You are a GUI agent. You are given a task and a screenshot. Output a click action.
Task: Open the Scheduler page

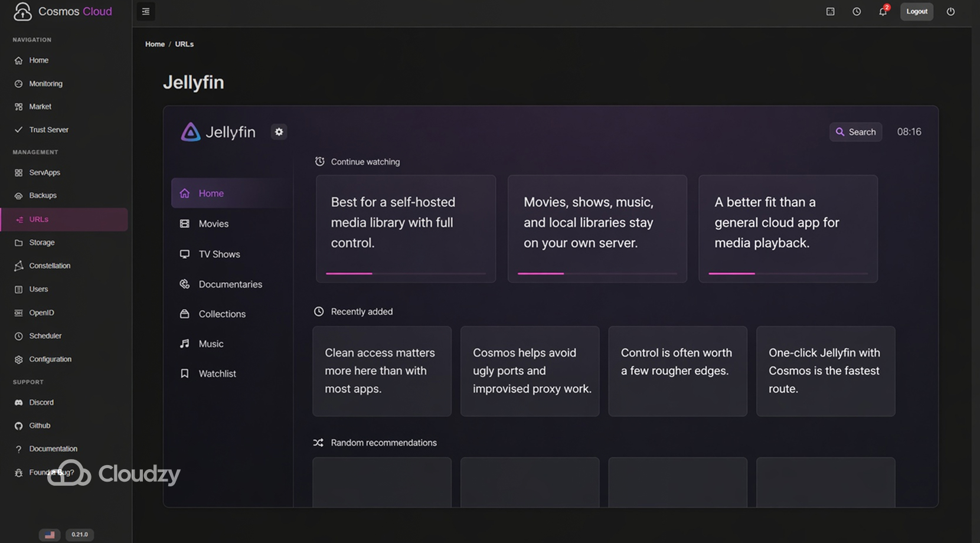45,335
